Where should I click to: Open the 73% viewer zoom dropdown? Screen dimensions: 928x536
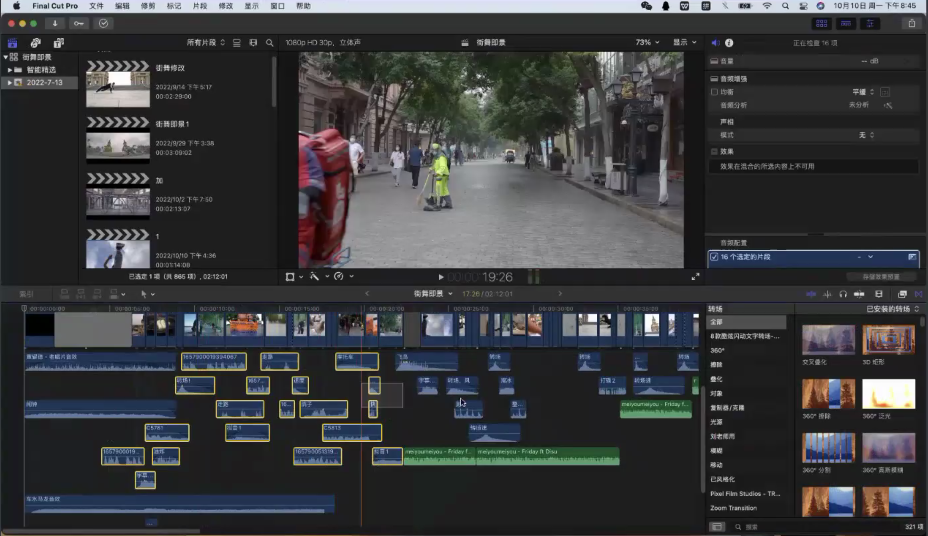click(x=647, y=43)
